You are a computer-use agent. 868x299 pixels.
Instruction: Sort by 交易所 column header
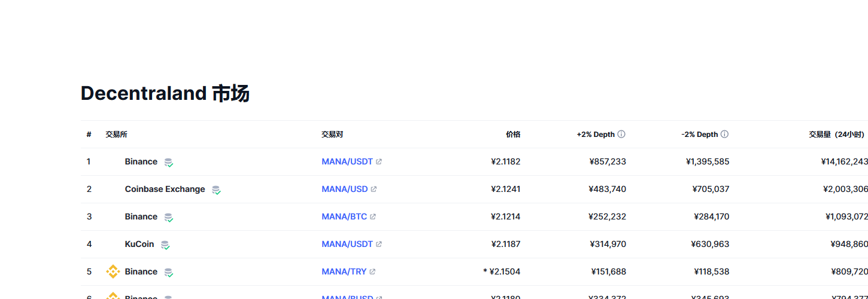tap(116, 135)
